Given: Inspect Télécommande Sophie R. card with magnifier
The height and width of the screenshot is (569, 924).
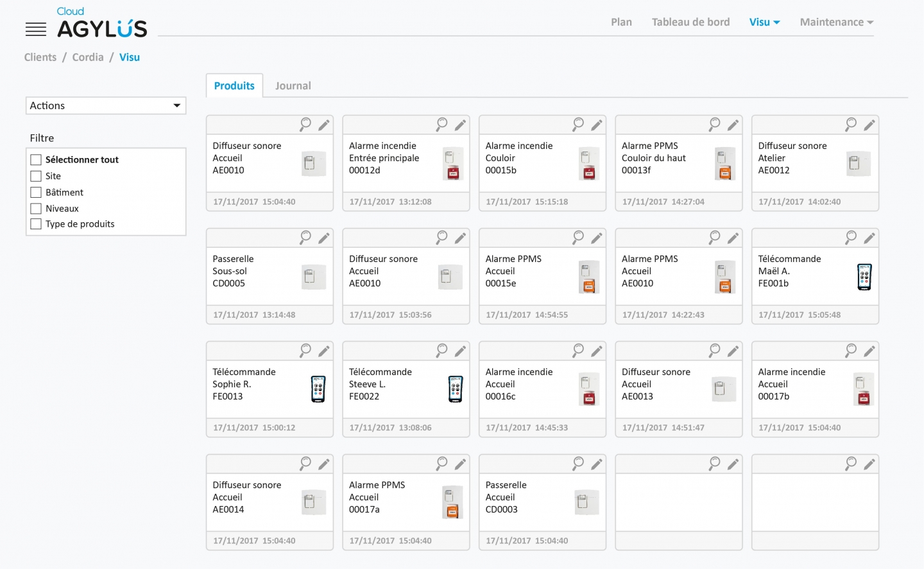Looking at the screenshot, I should (305, 350).
